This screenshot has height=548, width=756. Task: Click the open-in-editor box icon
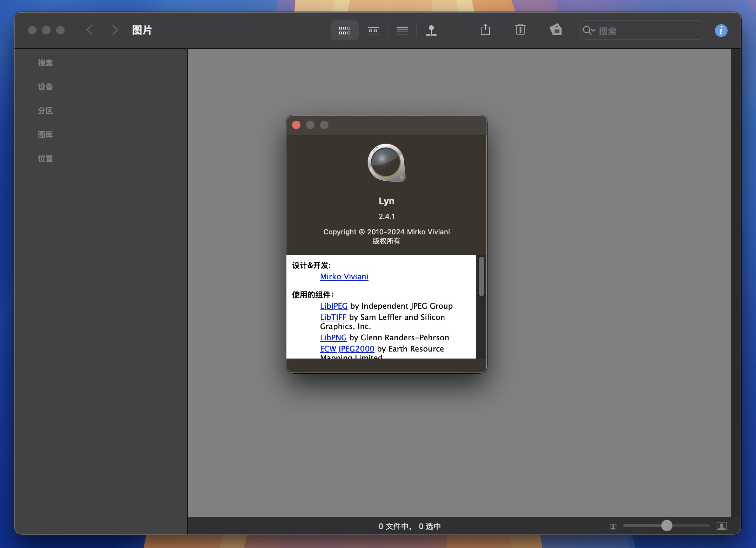(556, 30)
